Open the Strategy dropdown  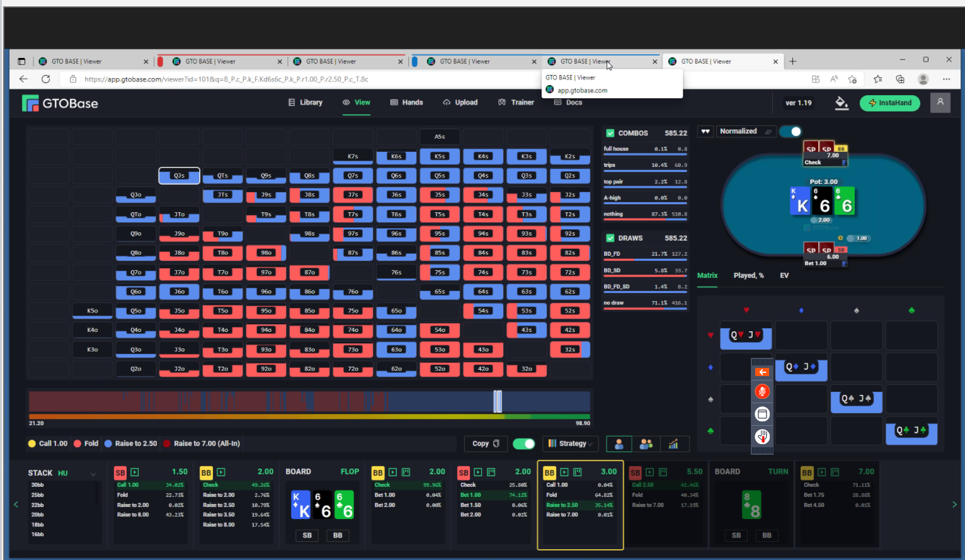(571, 443)
